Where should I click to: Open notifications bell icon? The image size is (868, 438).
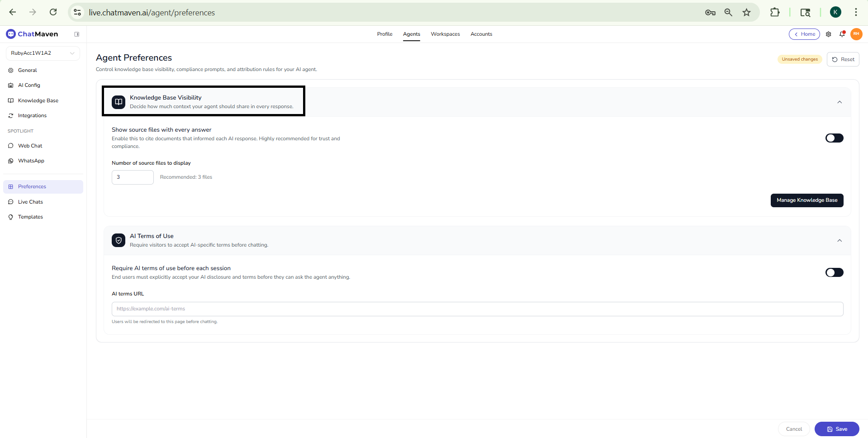842,34
